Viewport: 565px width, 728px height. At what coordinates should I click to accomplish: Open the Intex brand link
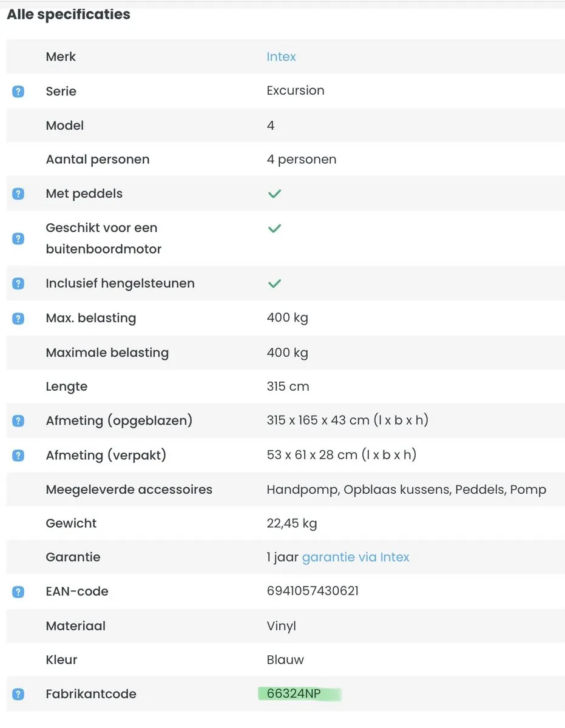pyautogui.click(x=281, y=56)
